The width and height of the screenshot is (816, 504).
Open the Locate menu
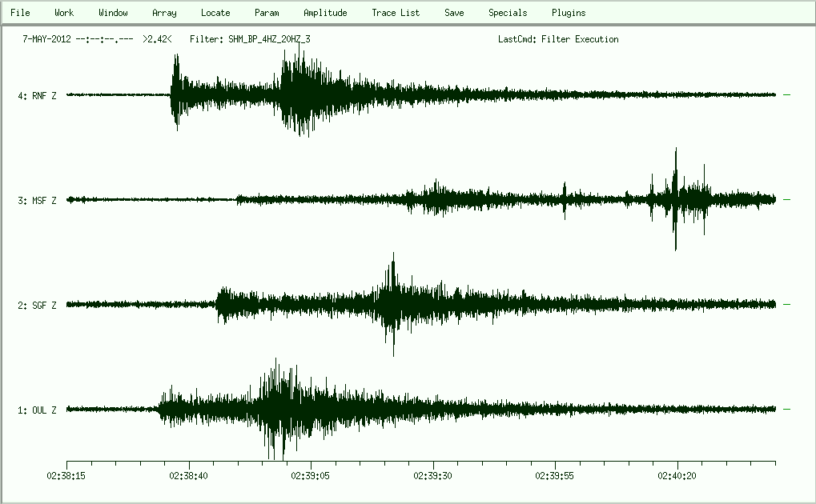215,13
